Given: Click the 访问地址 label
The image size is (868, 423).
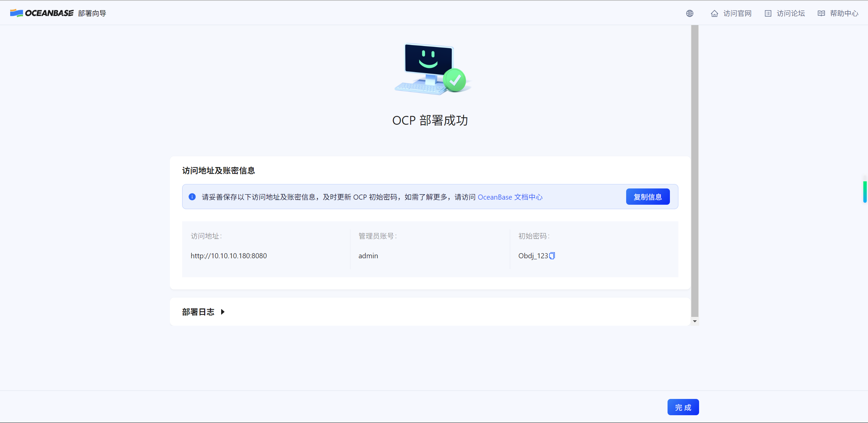Looking at the screenshot, I should click(206, 236).
